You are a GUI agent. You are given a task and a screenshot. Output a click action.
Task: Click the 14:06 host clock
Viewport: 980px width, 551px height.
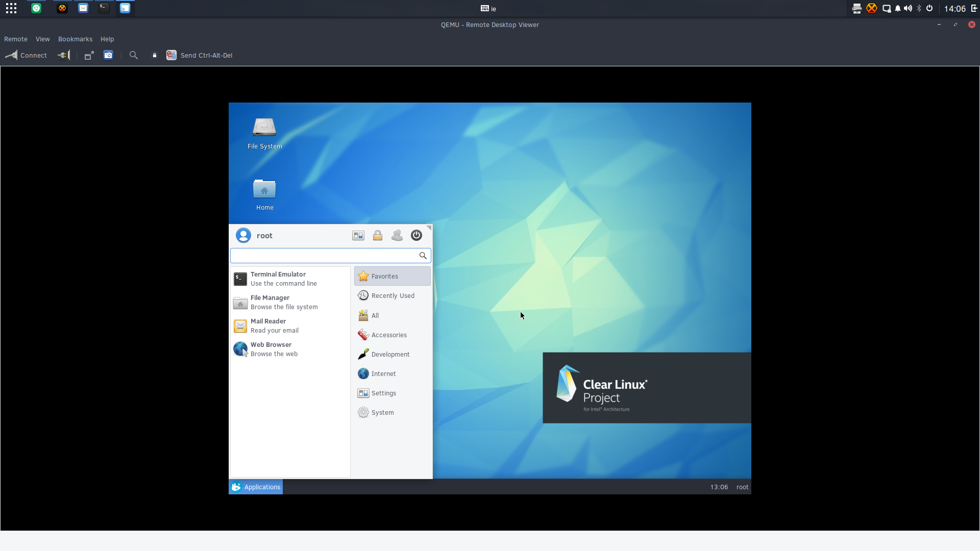pos(954,9)
